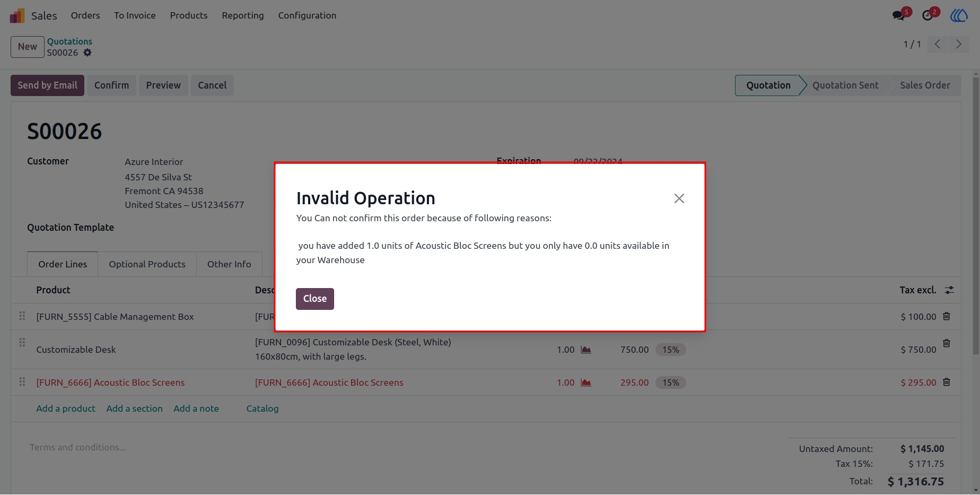Open the Orders menu
This screenshot has width=980, height=495.
85,15
